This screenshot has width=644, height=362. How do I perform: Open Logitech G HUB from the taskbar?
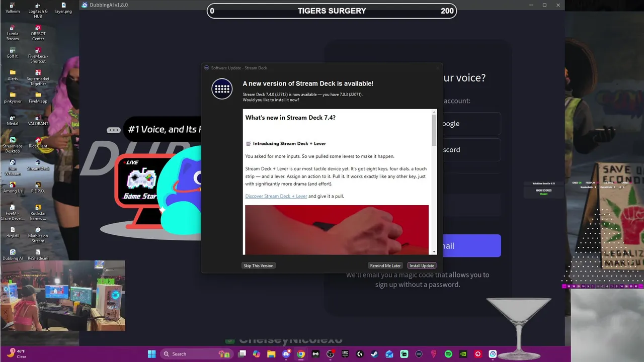[x=360, y=354]
